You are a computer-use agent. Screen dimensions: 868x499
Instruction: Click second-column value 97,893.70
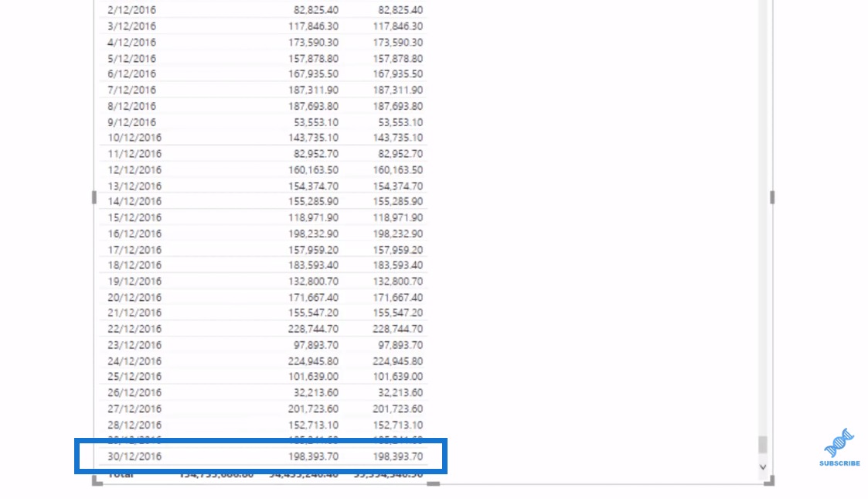pos(400,344)
